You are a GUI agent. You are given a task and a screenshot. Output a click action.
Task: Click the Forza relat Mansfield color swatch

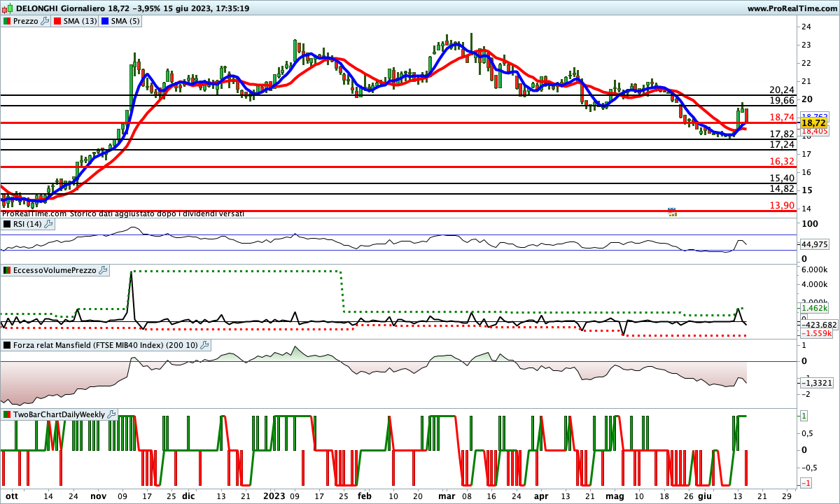7,345
